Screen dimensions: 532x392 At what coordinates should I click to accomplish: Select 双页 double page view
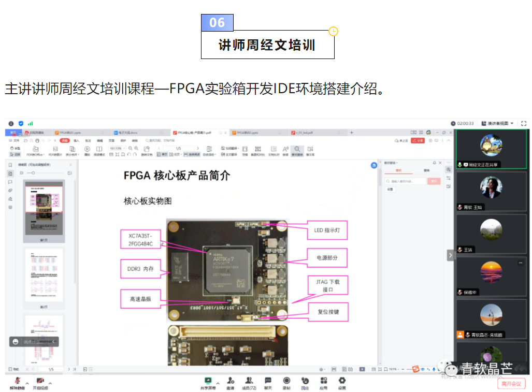(x=175, y=154)
